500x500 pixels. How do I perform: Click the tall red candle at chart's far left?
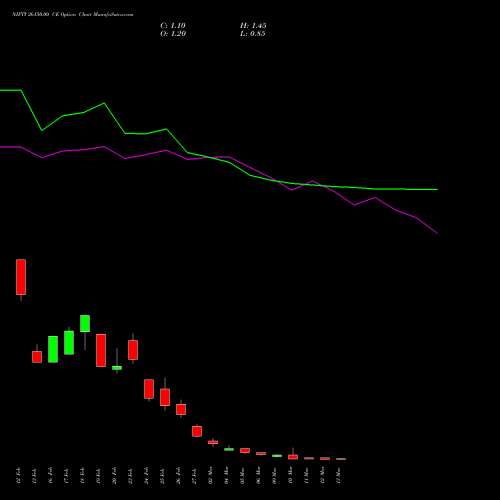pyautogui.click(x=21, y=277)
